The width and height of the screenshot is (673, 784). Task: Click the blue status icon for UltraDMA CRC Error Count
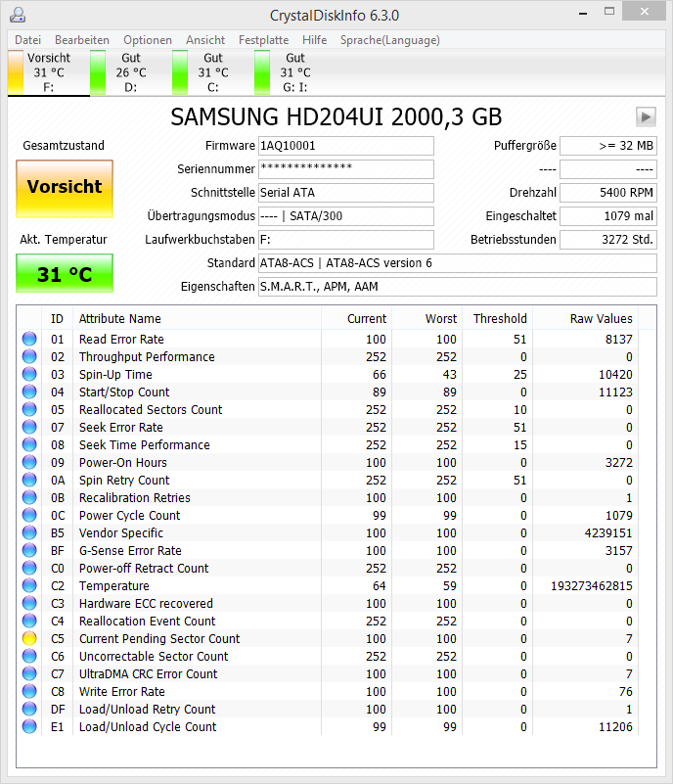click(x=29, y=673)
